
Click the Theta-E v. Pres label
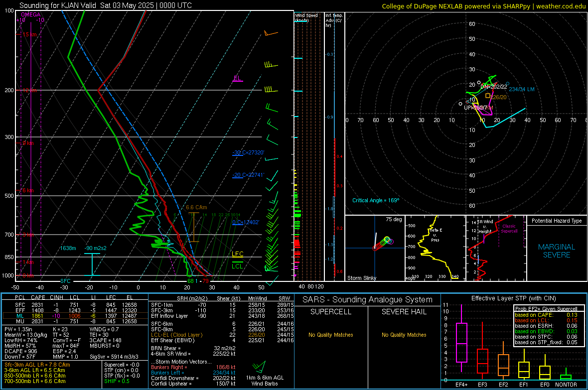click(436, 235)
